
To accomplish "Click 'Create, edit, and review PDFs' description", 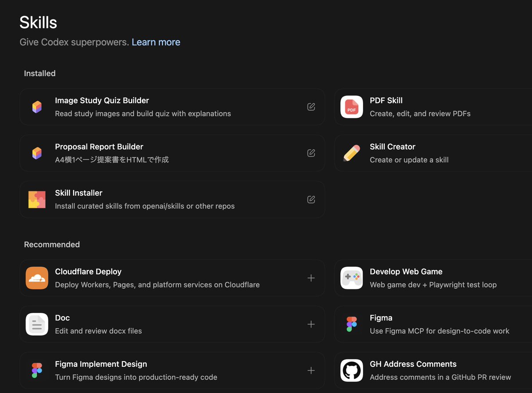I will tap(420, 114).
